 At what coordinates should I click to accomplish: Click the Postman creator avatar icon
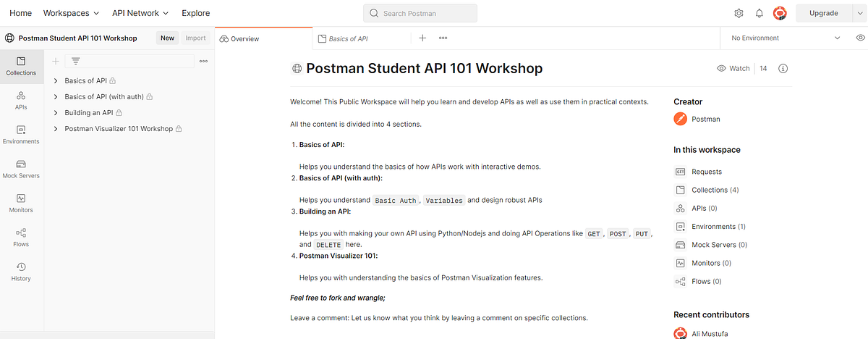680,119
